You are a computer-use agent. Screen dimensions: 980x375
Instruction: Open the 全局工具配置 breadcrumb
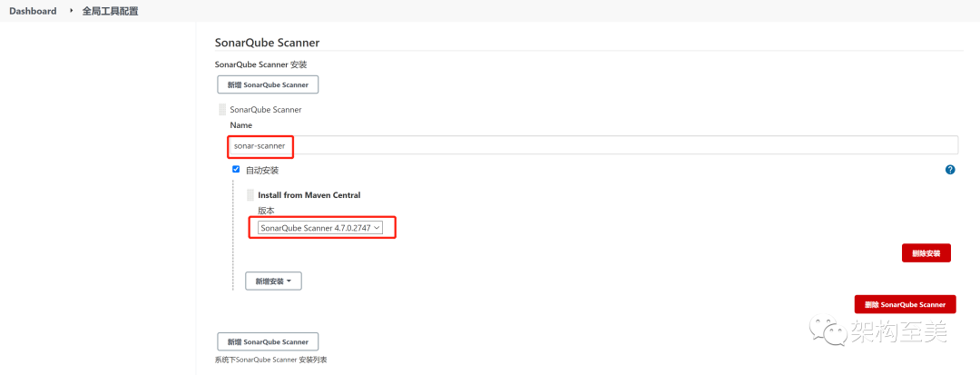coord(110,11)
